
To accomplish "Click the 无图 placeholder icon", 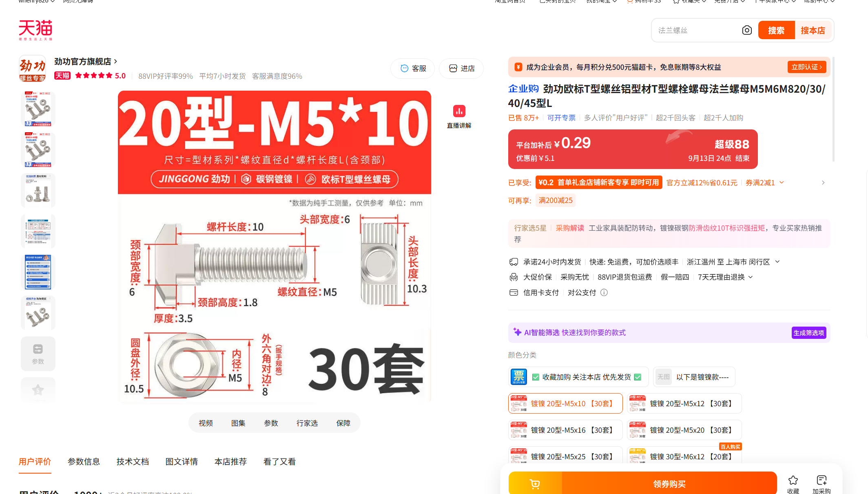I will point(663,377).
